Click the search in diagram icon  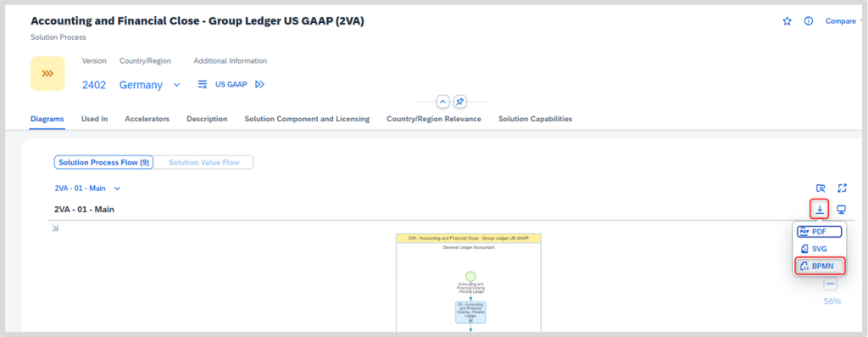(821, 188)
